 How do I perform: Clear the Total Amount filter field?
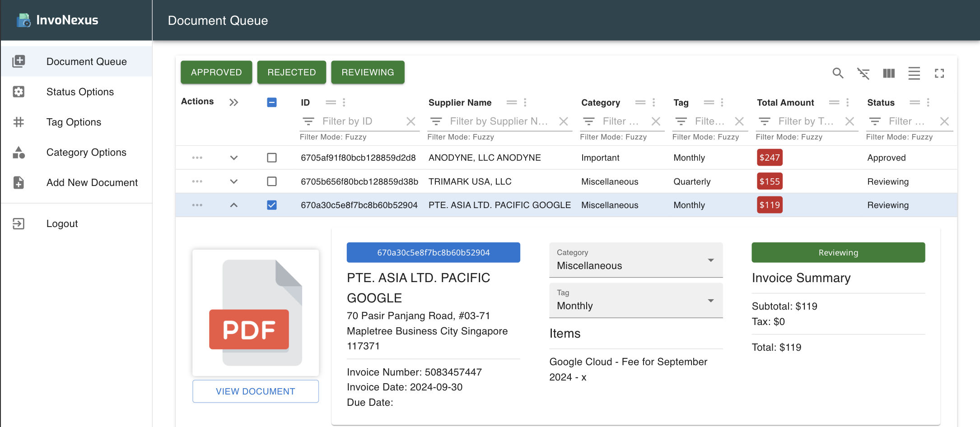[849, 121]
